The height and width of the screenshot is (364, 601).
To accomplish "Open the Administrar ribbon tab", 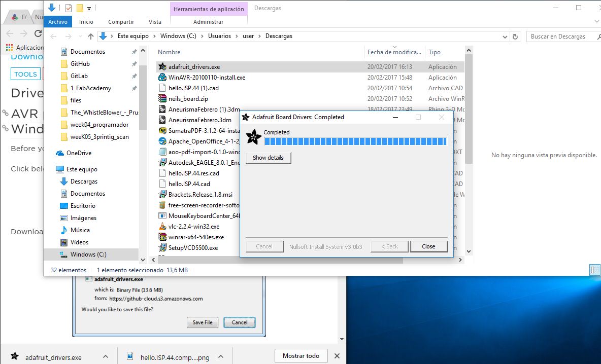I will click(208, 22).
